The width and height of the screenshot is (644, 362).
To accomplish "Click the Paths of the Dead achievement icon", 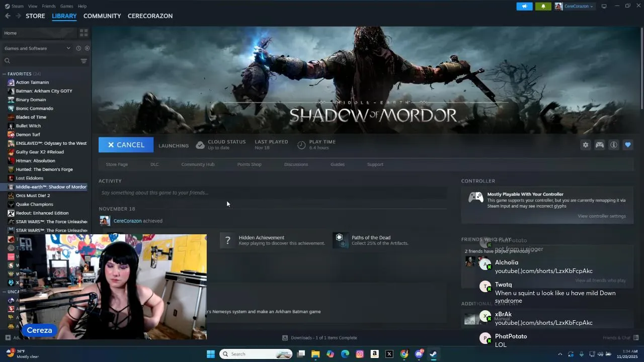I will pyautogui.click(x=340, y=240).
